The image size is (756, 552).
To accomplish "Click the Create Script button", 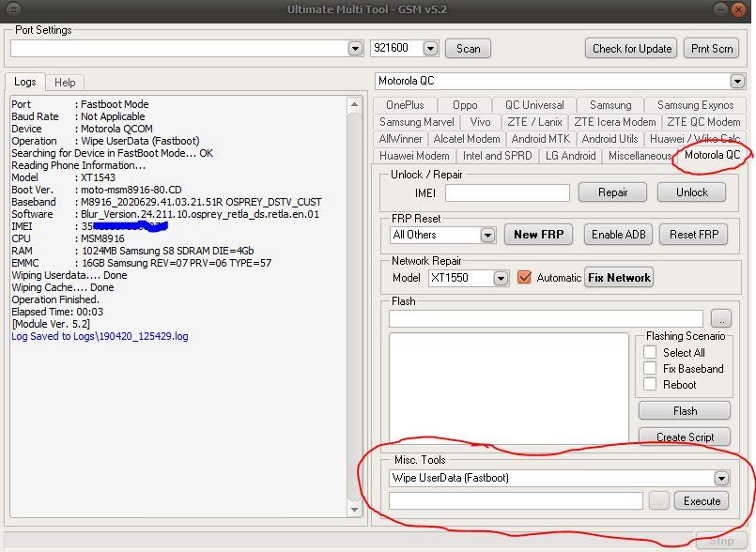I will 685,437.
